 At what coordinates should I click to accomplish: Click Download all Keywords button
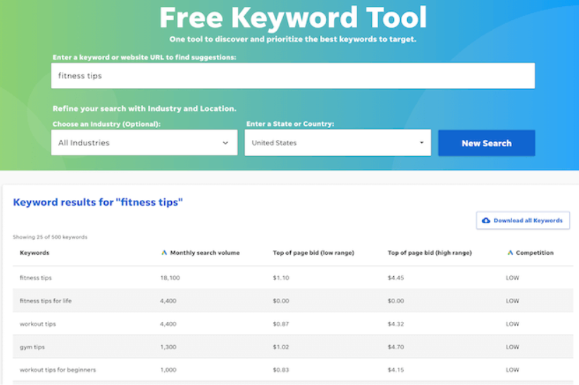pyautogui.click(x=523, y=220)
